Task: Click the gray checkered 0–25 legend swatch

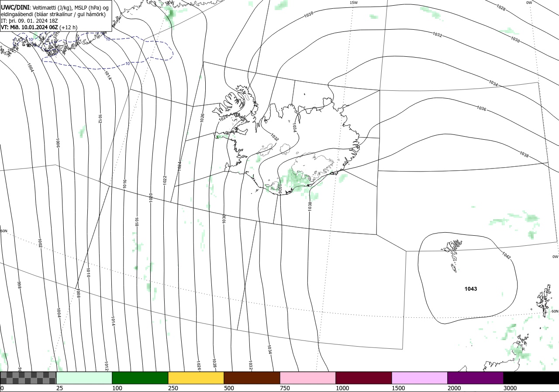Action: [x=28, y=378]
